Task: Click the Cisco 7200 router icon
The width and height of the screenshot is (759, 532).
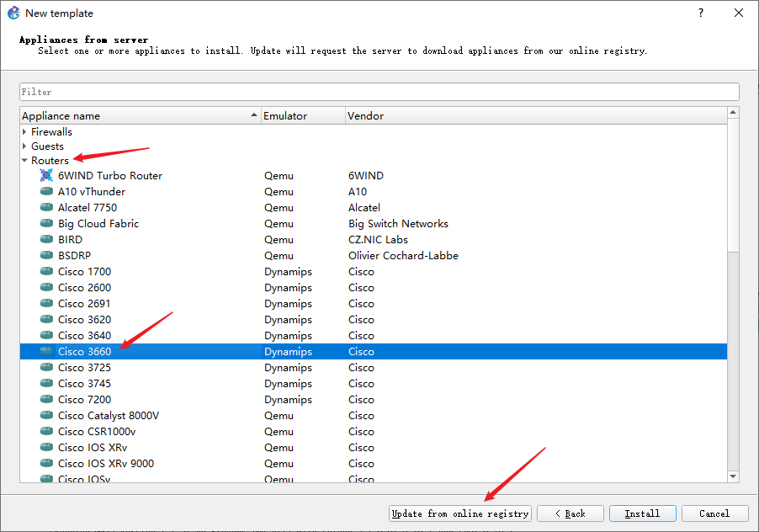Action: coord(46,399)
